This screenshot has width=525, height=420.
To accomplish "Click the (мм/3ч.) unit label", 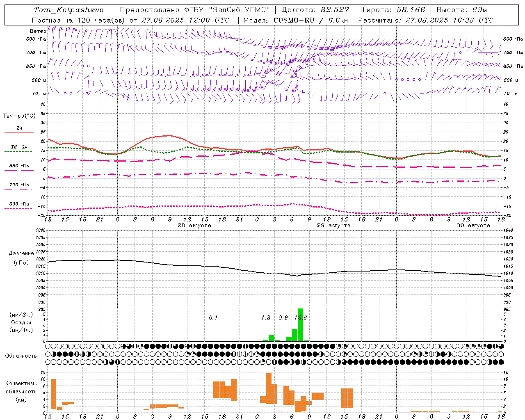I will click(x=21, y=315).
